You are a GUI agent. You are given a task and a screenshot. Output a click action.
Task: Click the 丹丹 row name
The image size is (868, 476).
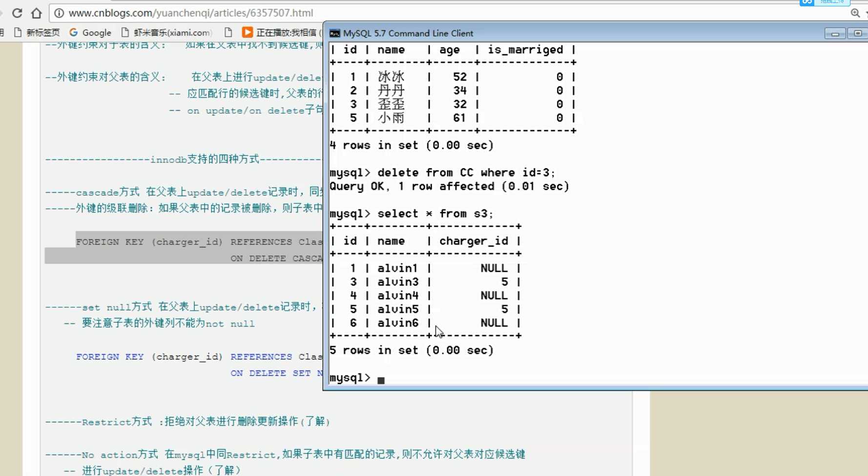pyautogui.click(x=391, y=90)
